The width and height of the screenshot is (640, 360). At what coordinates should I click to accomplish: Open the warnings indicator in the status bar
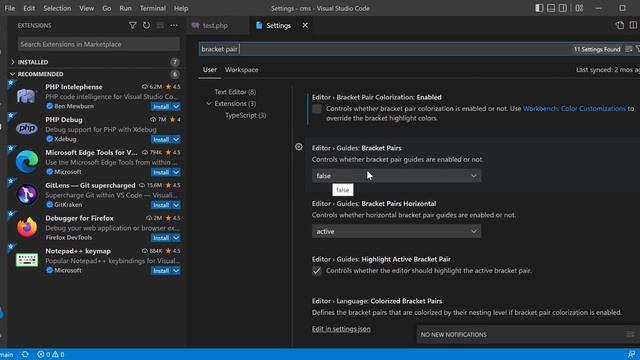tap(58, 354)
